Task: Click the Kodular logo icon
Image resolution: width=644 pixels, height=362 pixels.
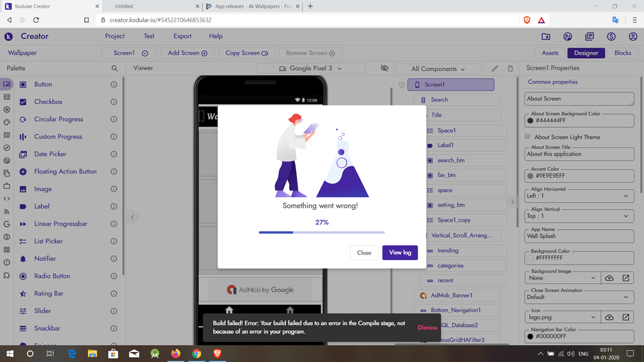Action: (x=9, y=36)
